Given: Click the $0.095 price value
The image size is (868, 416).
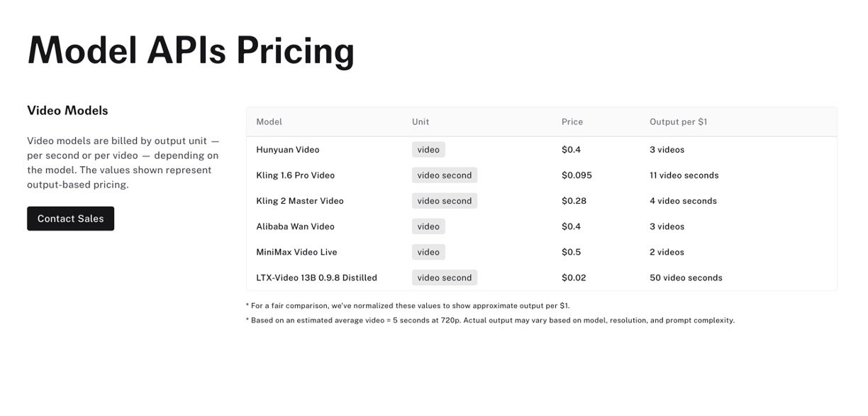Looking at the screenshot, I should click(x=577, y=175).
